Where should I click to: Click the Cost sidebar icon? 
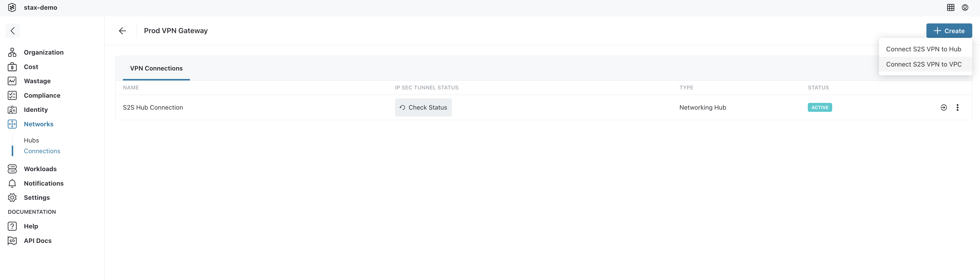tap(12, 67)
